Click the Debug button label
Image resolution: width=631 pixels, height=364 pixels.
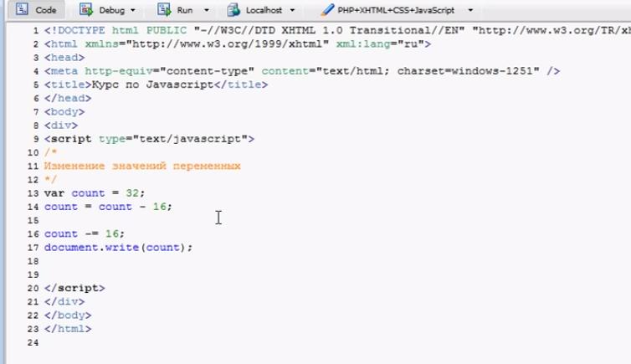(x=112, y=10)
